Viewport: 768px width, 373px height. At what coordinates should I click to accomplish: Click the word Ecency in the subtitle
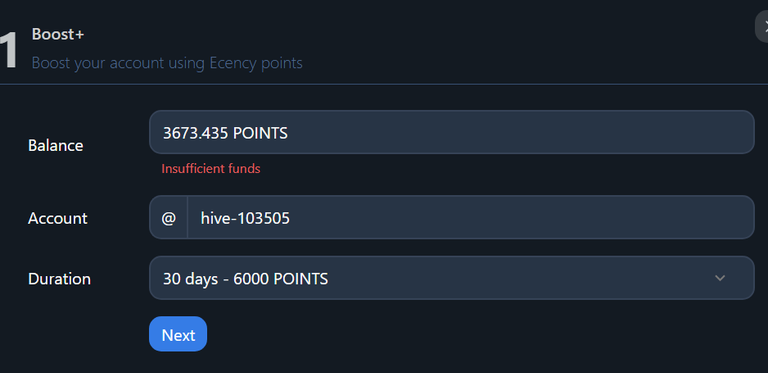tap(234, 63)
